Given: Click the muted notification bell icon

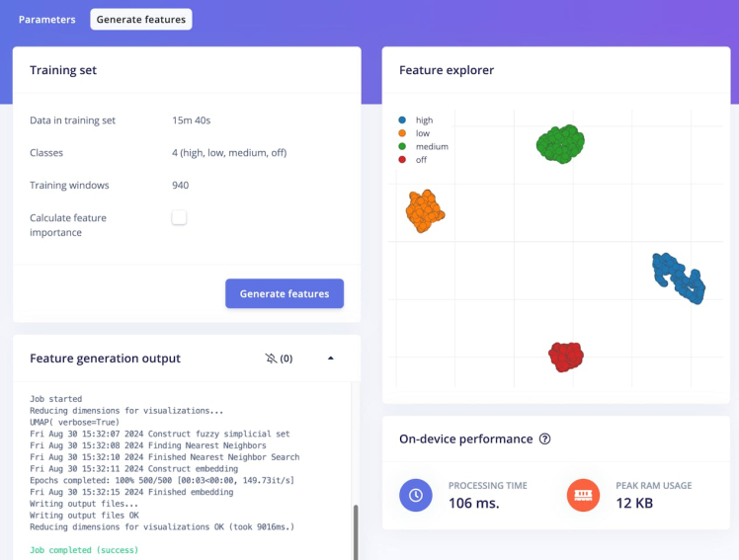Looking at the screenshot, I should pyautogui.click(x=271, y=359).
